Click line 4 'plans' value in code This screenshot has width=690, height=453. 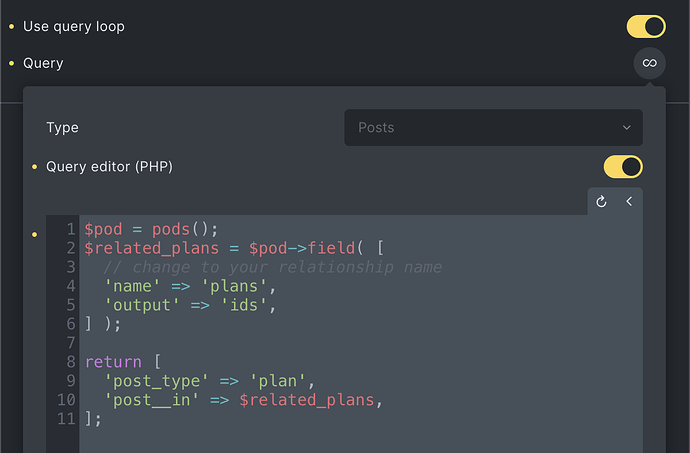click(234, 287)
